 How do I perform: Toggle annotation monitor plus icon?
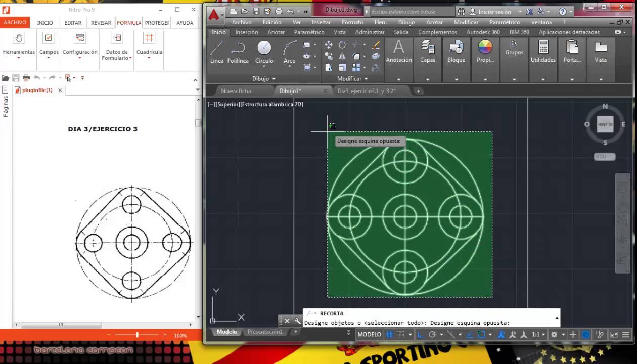tap(573, 334)
